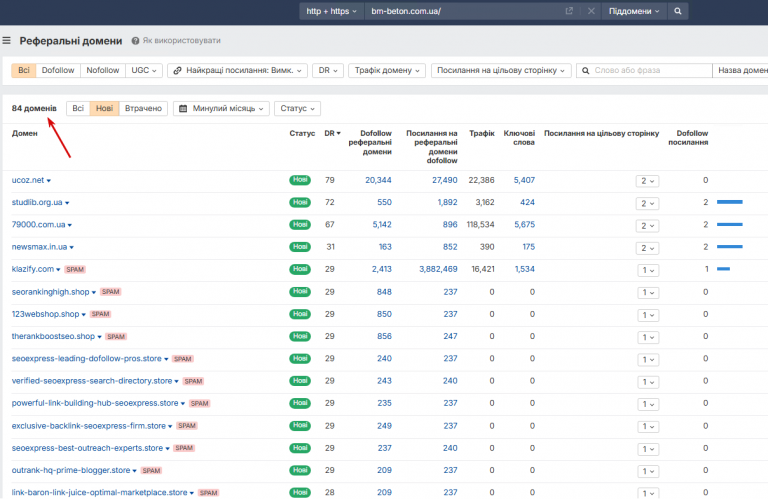Click chain link icon in Найкращі посилання
The image size is (768, 499).
tap(177, 71)
